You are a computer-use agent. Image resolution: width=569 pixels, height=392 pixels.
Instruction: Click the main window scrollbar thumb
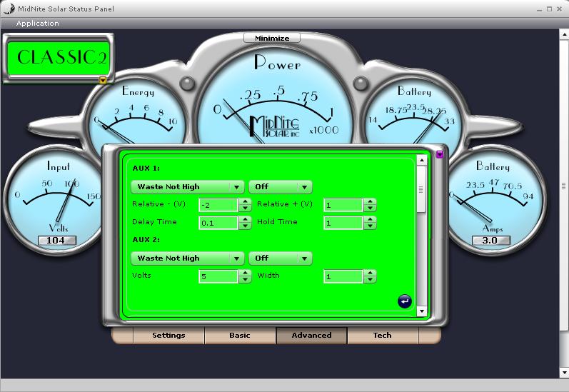pyautogui.click(x=564, y=186)
